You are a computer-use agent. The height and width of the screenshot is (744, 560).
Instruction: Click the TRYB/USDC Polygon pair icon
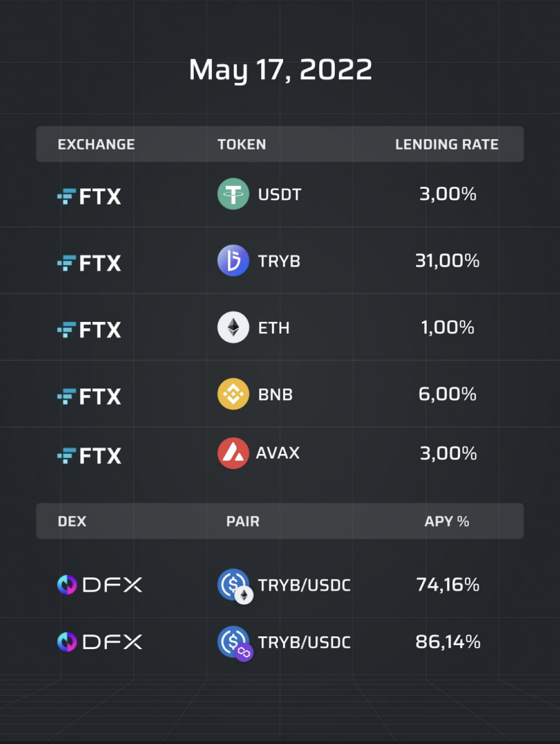click(235, 644)
